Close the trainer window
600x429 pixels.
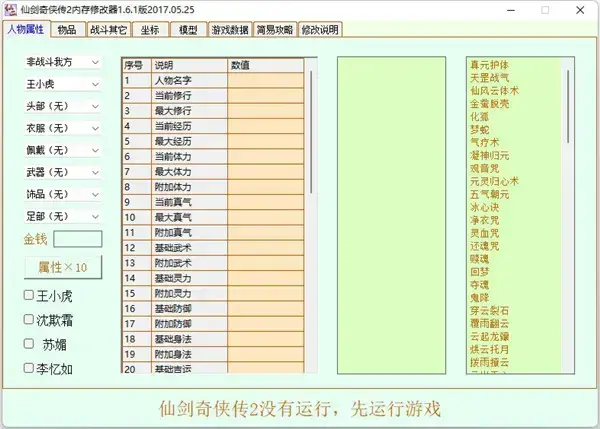(580, 10)
